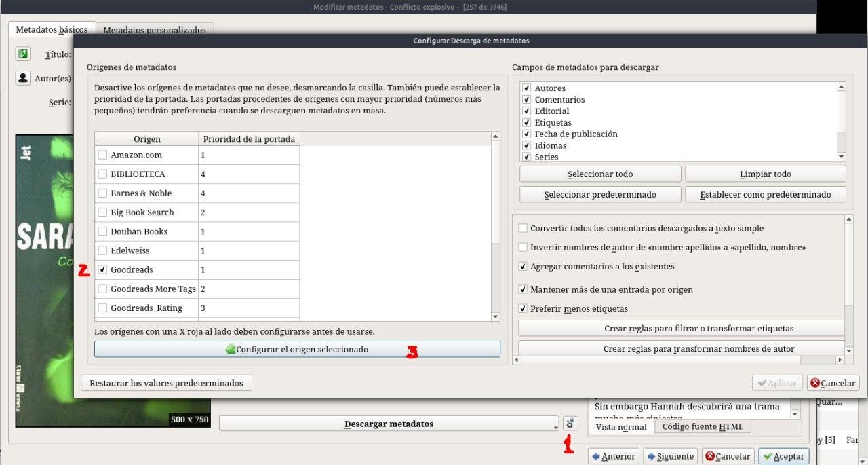Uncheck the Goodreads source checkbox

[x=102, y=269]
